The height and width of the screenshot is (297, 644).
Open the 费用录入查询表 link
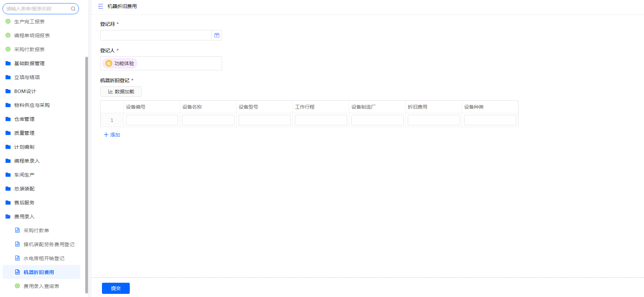click(x=41, y=286)
